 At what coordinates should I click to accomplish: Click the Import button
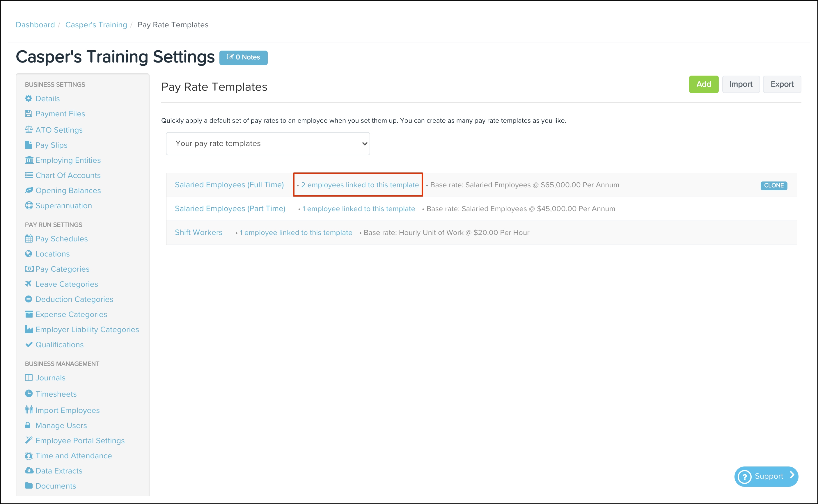click(741, 84)
